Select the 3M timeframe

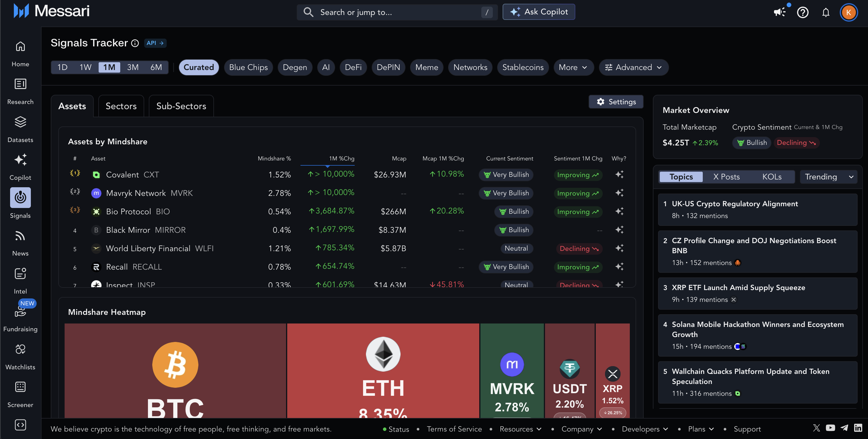click(x=133, y=67)
